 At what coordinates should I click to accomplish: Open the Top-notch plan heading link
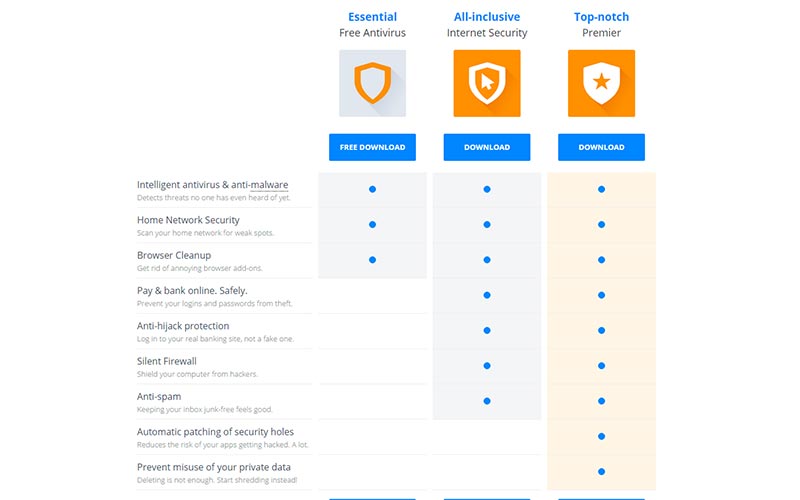click(601, 17)
